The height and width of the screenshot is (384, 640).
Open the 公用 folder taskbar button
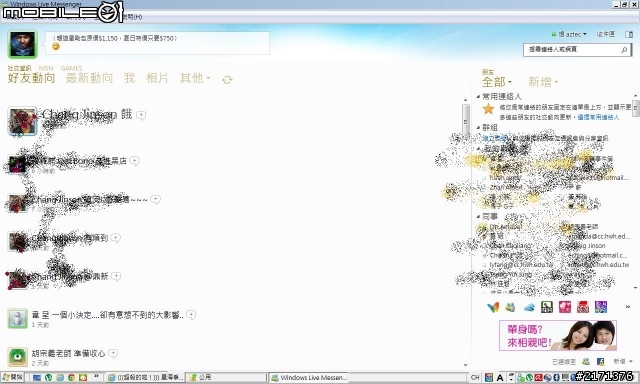[226, 378]
